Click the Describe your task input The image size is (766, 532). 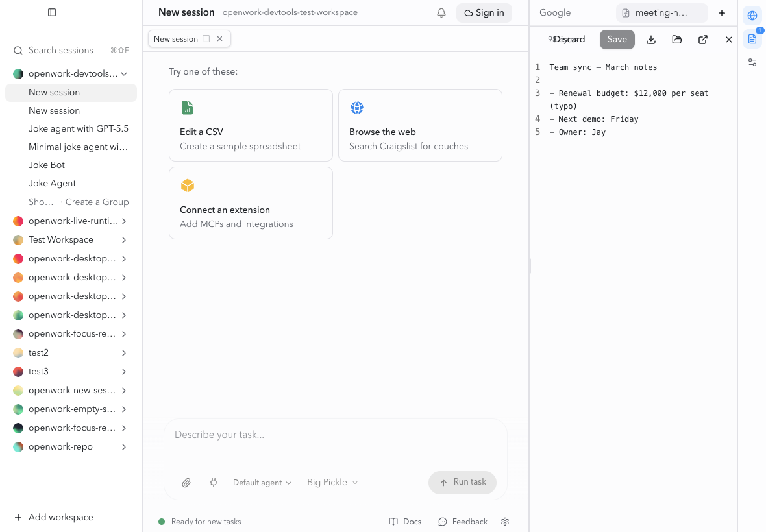click(335, 435)
